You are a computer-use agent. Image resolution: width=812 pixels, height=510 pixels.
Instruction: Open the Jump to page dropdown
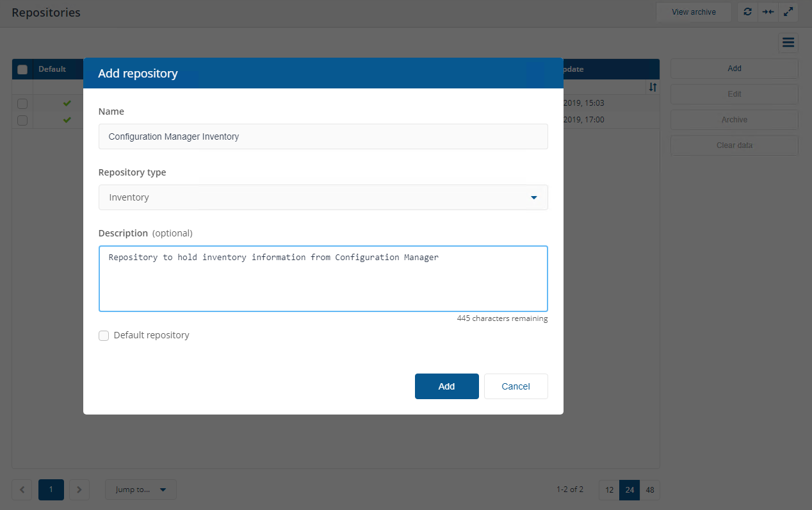141,490
